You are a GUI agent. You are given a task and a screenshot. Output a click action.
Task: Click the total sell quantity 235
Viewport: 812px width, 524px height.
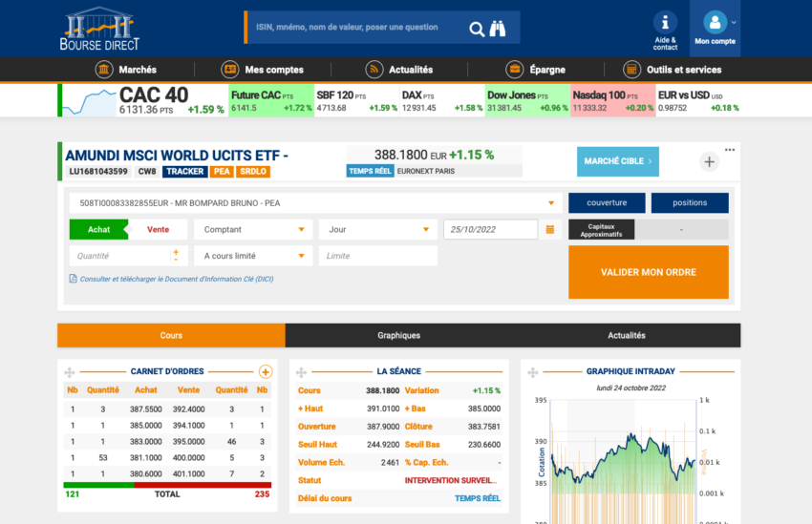262,494
